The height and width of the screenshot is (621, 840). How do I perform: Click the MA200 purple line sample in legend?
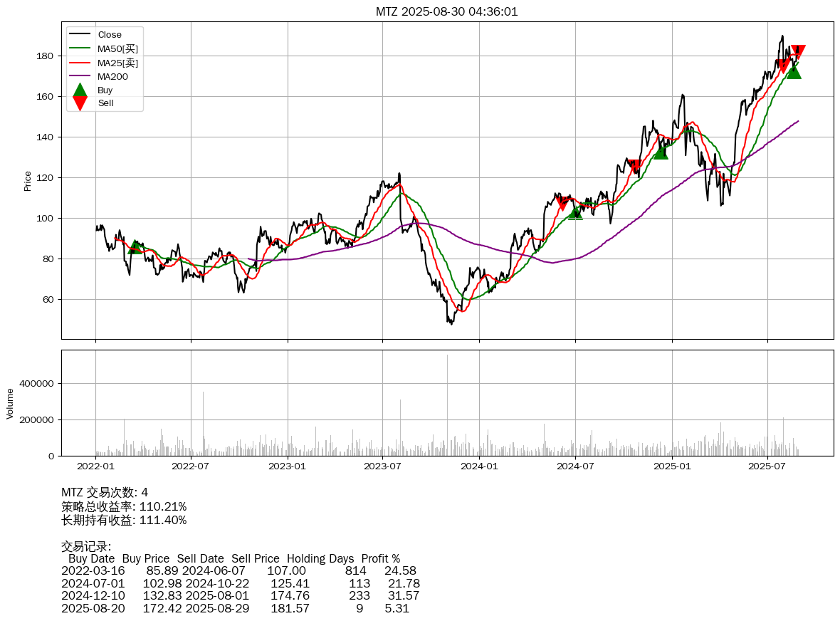pyautogui.click(x=80, y=76)
